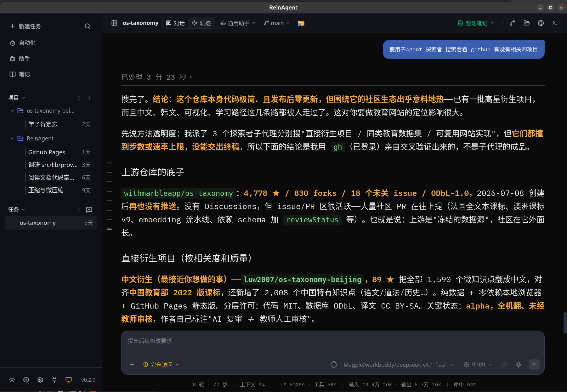The width and height of the screenshot is (567, 392).
Task: Collapse the 任务 section chevron
Action: click(23, 210)
